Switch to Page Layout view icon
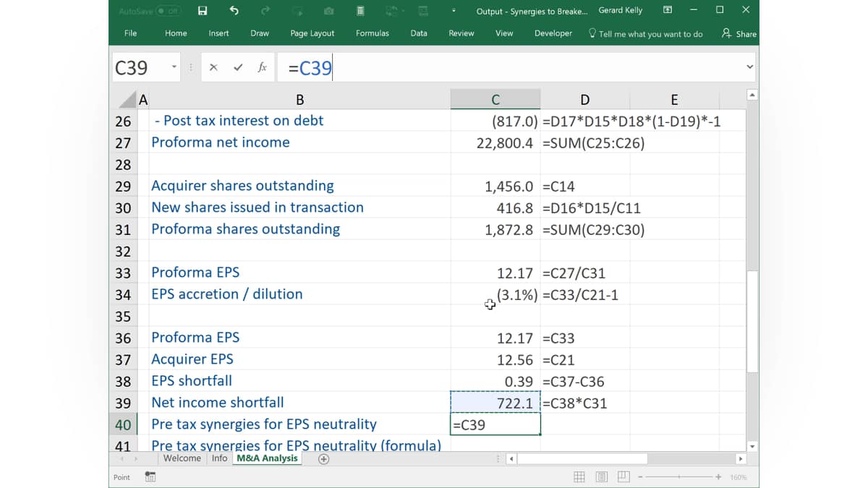Image resolution: width=868 pixels, height=488 pixels. (602, 476)
